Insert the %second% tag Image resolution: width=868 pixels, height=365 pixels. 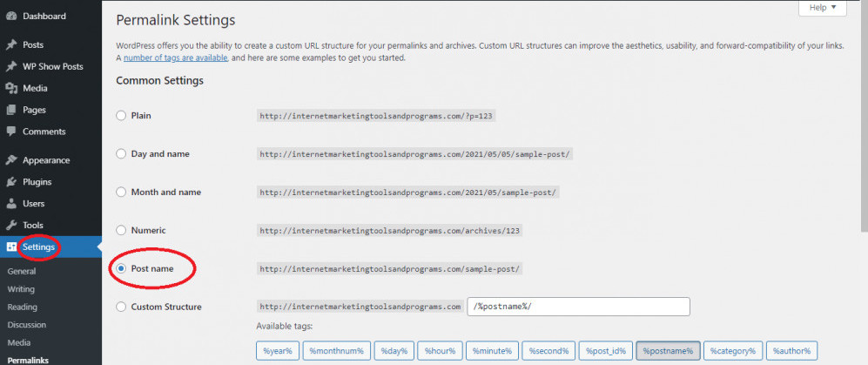(548, 350)
